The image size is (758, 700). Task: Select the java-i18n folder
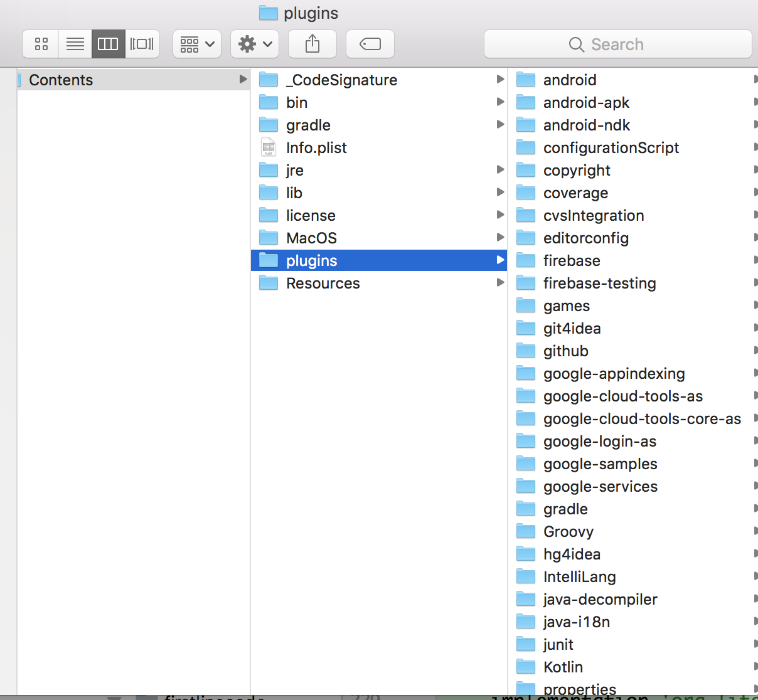633,622
